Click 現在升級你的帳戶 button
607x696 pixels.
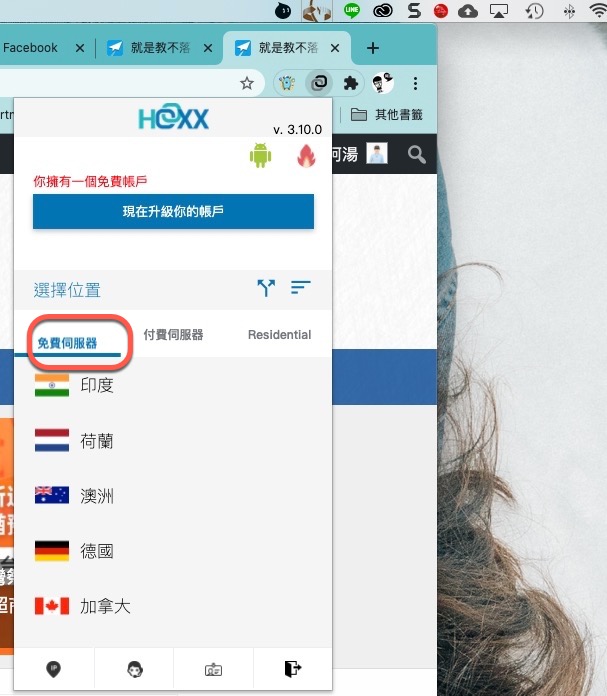click(x=173, y=211)
